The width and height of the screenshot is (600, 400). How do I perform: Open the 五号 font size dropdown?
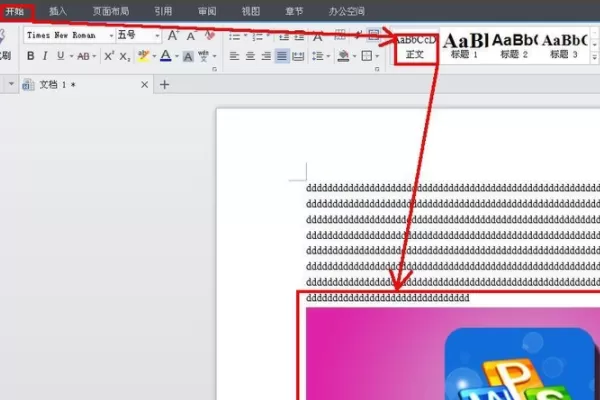157,36
